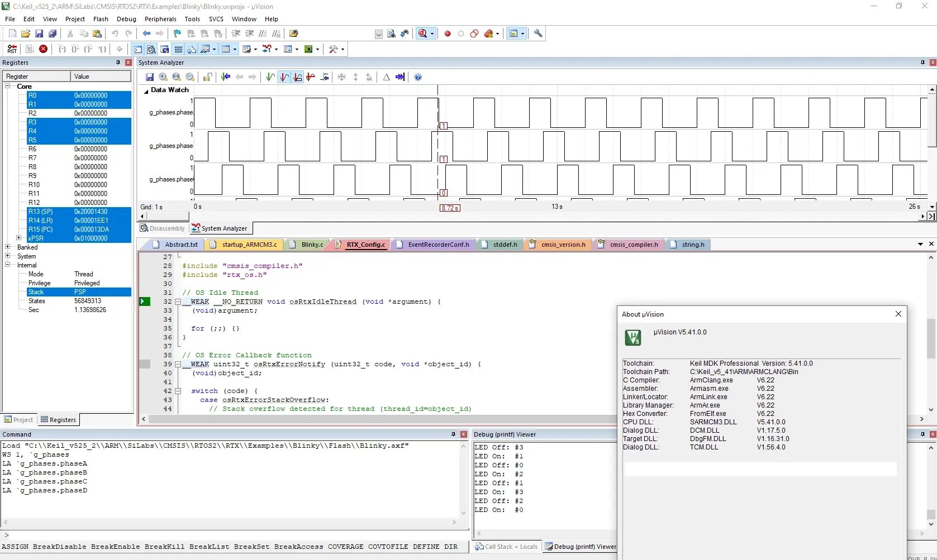Screen dimensions: 937x560
Task: Toggle auto-hide pin on System Analyzer panel
Action: click(x=922, y=63)
